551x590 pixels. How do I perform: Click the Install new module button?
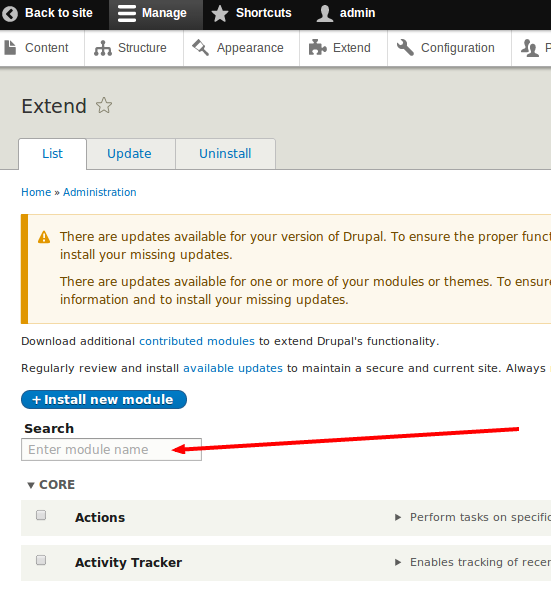tap(104, 400)
